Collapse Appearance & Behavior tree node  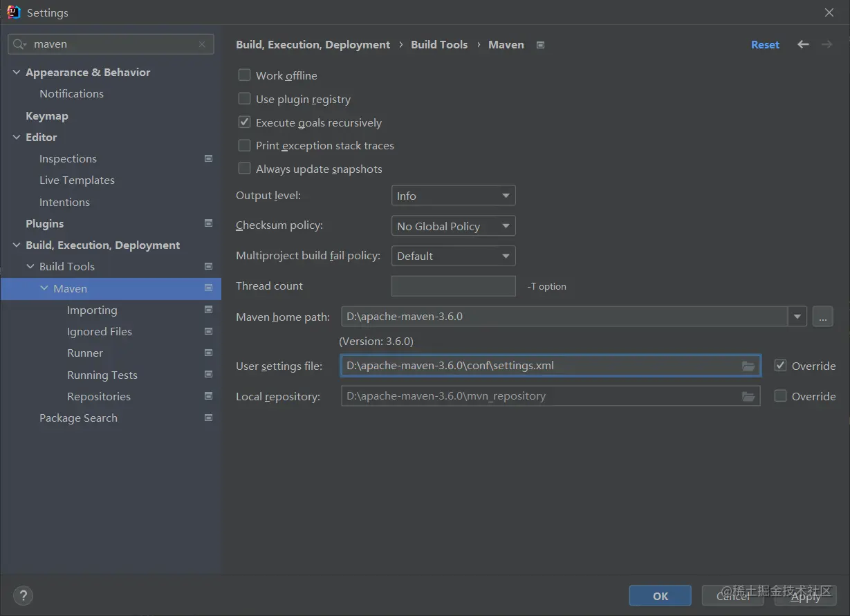pyautogui.click(x=17, y=72)
